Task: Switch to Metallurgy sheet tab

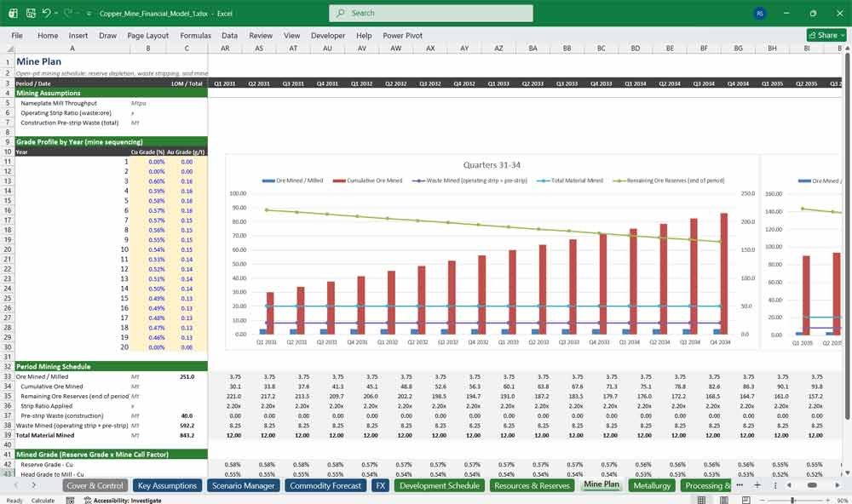Action: (652, 485)
